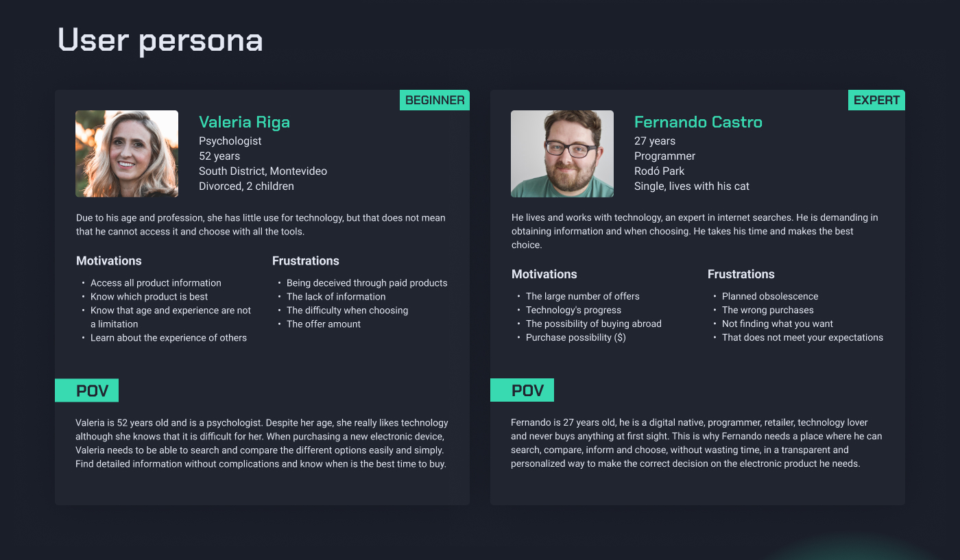Click South District, Montevideo text
960x560 pixels.
point(263,171)
